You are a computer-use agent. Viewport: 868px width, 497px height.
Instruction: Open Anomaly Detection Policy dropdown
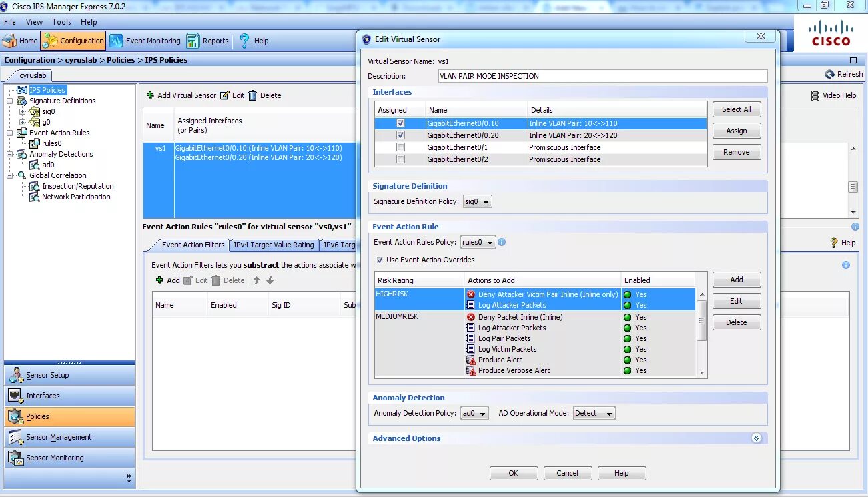(x=474, y=413)
